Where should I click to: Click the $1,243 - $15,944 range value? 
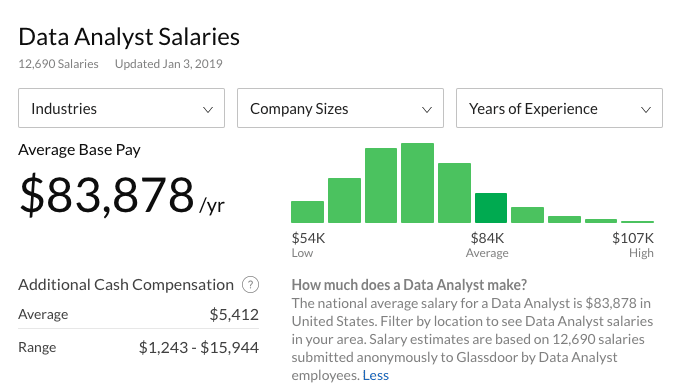[x=199, y=348]
